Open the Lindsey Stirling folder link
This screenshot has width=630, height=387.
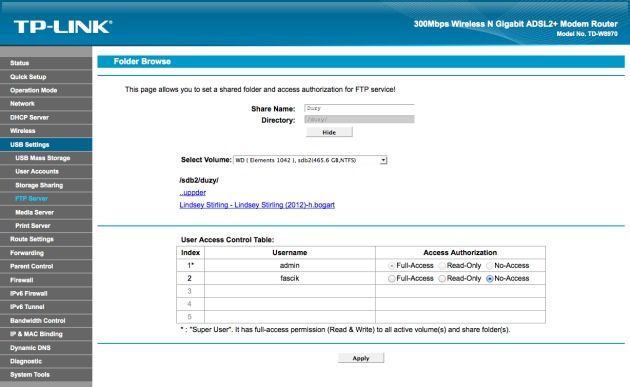tap(257, 205)
